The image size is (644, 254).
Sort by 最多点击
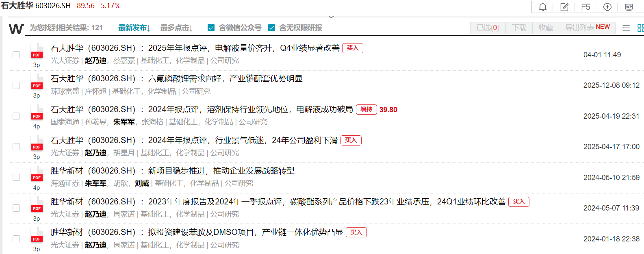(x=176, y=28)
